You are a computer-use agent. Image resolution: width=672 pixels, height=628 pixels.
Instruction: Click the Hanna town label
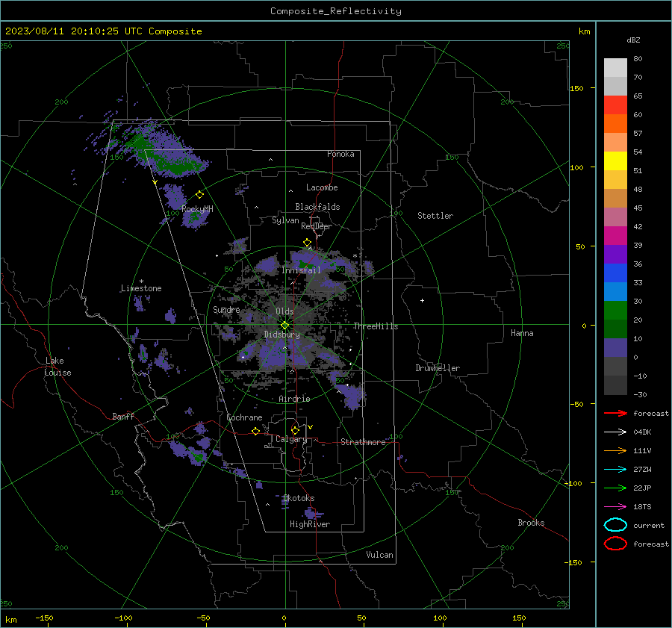pyautogui.click(x=522, y=333)
